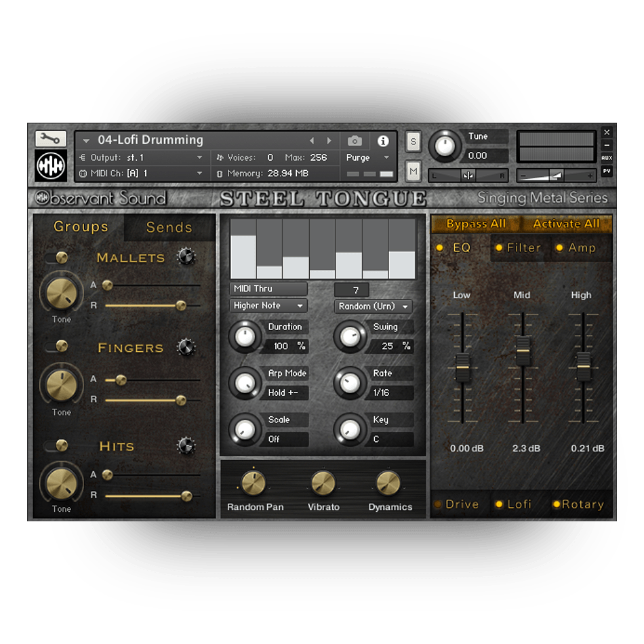Toggle the EQ effect LED
The image size is (644, 644).
[x=440, y=247]
